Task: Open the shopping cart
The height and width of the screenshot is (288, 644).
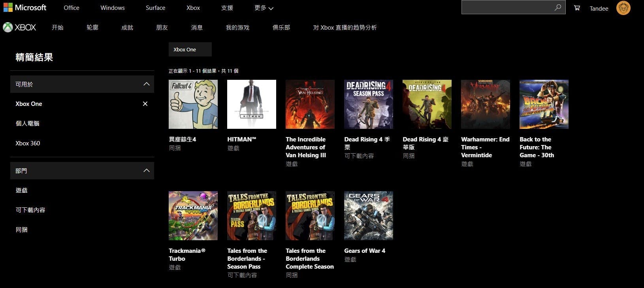Action: tap(577, 8)
